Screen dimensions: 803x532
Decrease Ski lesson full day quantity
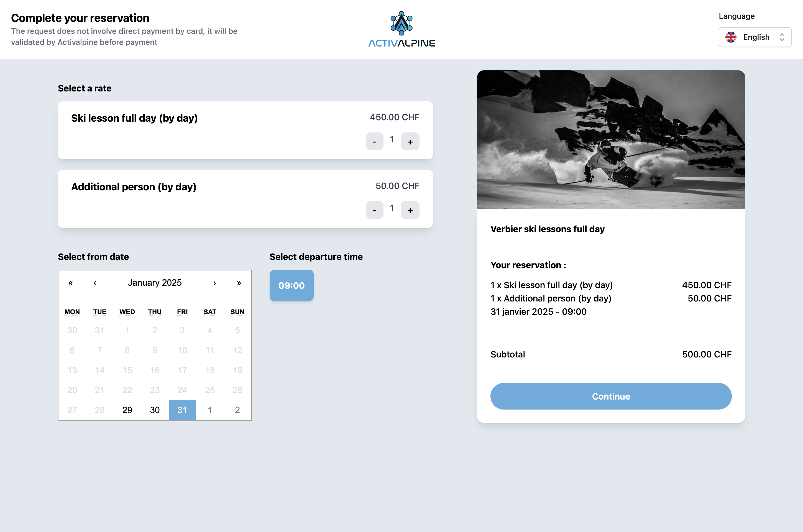tap(375, 141)
